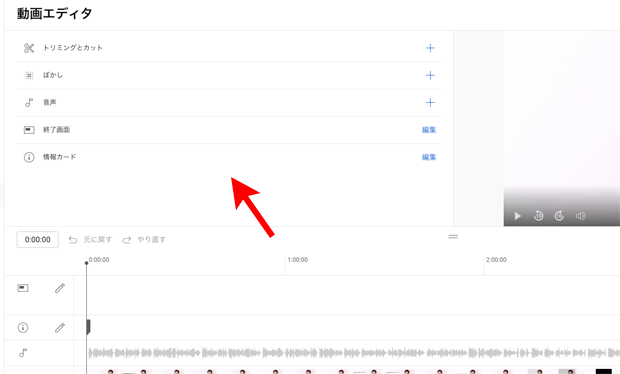
Task: Select the 音声 label
Action: tap(50, 102)
